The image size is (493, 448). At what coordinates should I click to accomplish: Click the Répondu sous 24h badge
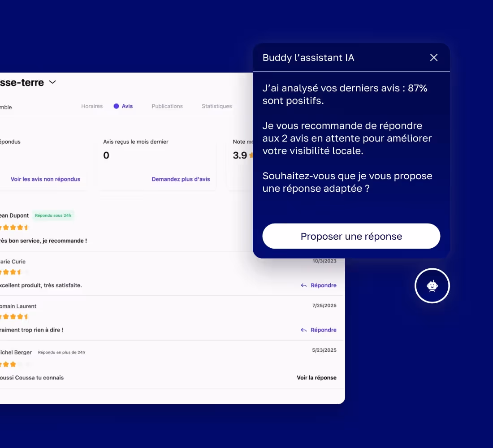53,215
